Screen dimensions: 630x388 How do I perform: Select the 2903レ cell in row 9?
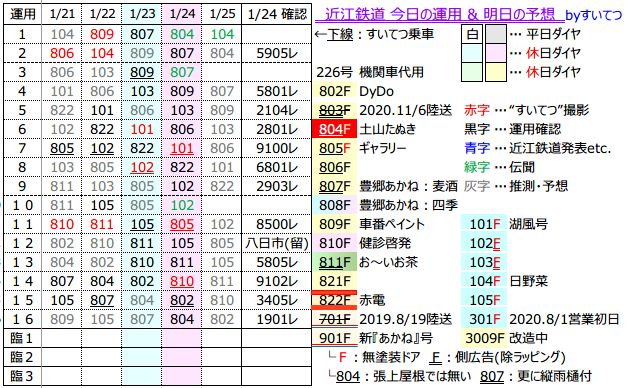pyautogui.click(x=277, y=186)
